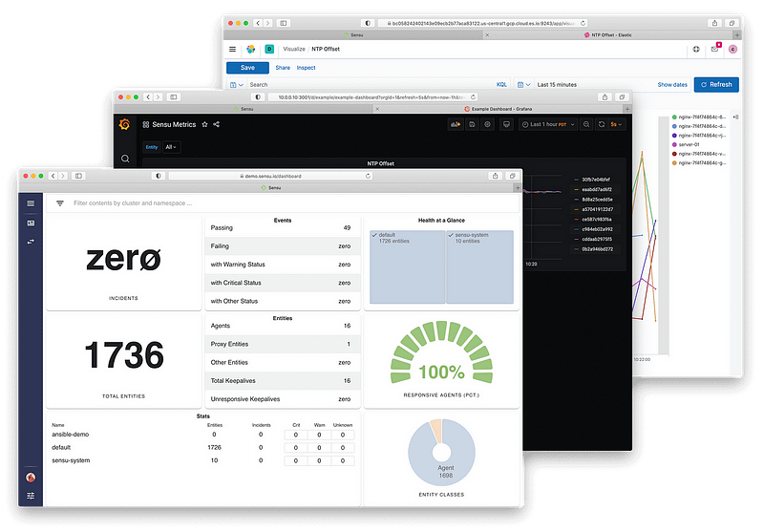Open the Entity All dropdown in Grafana

tap(171, 147)
